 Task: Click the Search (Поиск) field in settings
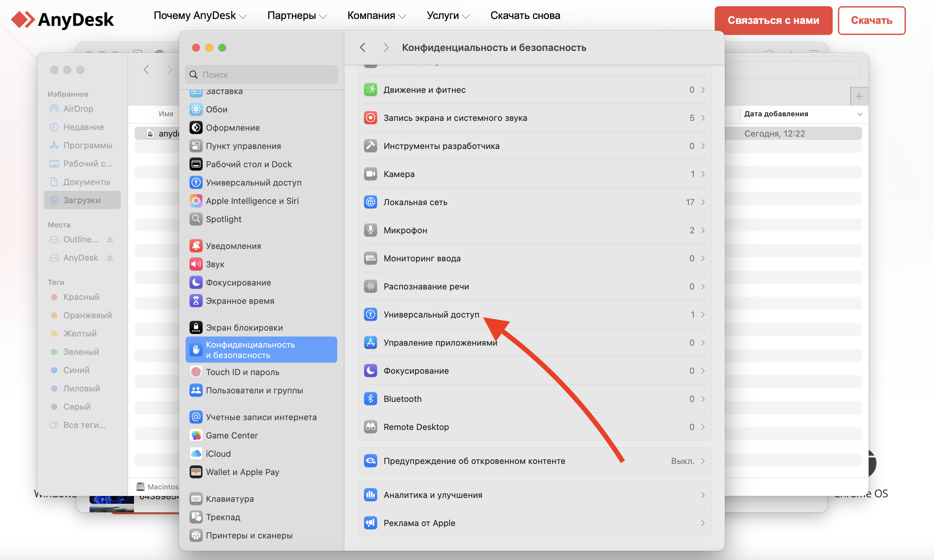pyautogui.click(x=261, y=75)
